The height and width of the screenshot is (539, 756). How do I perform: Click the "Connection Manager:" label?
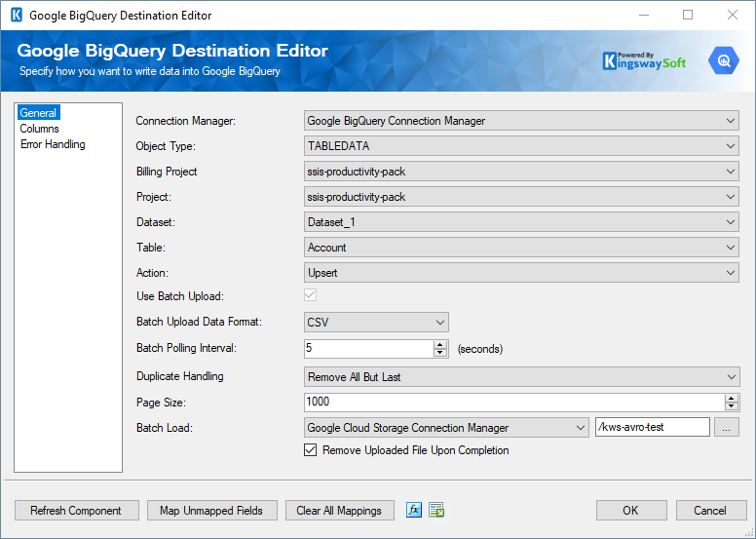click(186, 121)
